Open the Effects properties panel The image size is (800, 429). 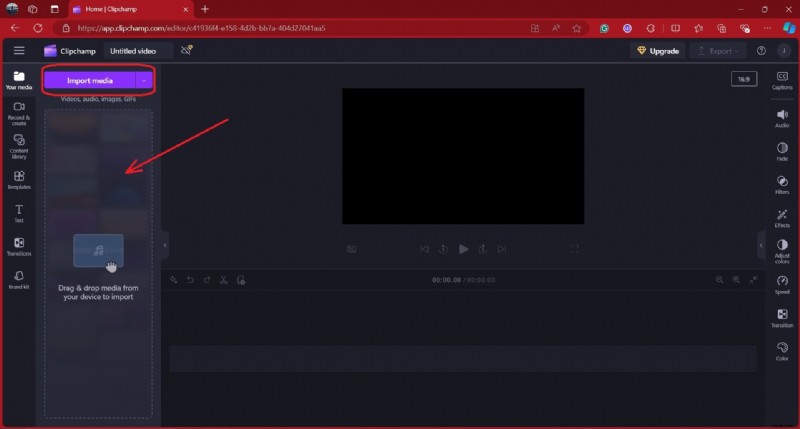coord(782,218)
